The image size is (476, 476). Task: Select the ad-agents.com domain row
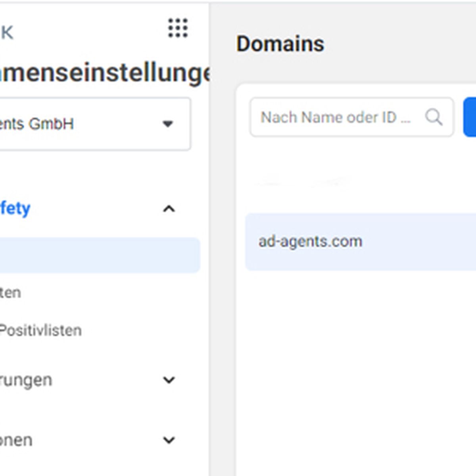point(360,242)
